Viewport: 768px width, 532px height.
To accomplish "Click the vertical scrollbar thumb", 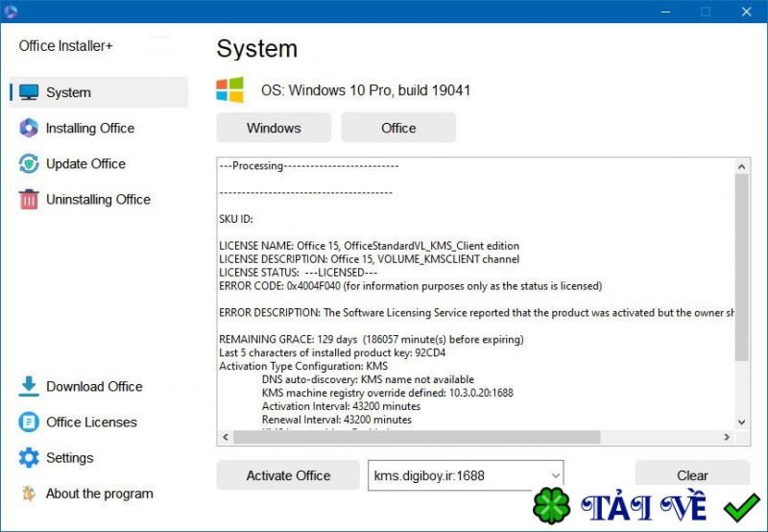I will coord(741,267).
